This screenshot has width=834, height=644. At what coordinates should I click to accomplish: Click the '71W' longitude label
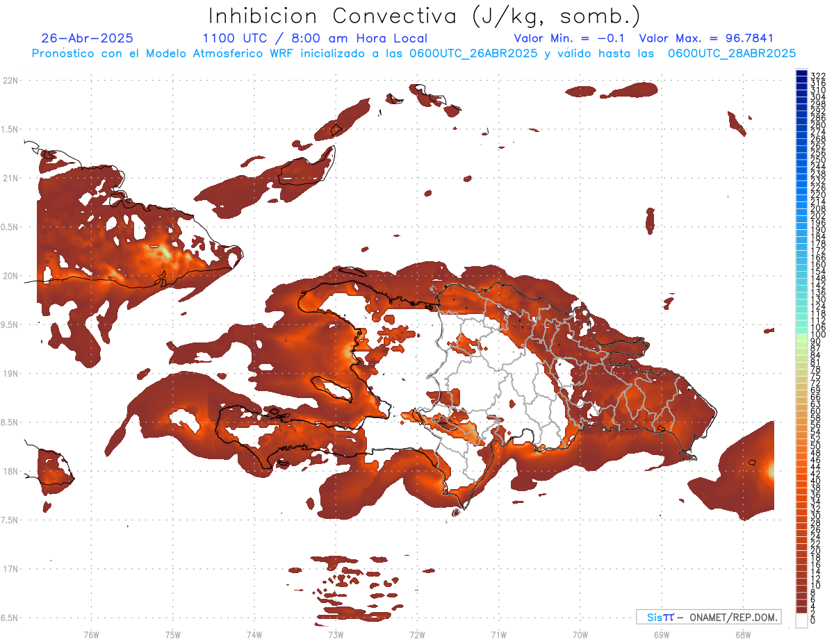(498, 634)
